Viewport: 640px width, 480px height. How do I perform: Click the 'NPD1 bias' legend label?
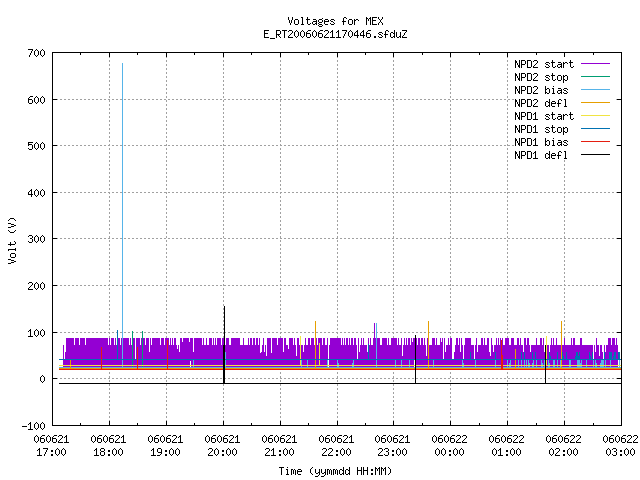click(x=541, y=142)
